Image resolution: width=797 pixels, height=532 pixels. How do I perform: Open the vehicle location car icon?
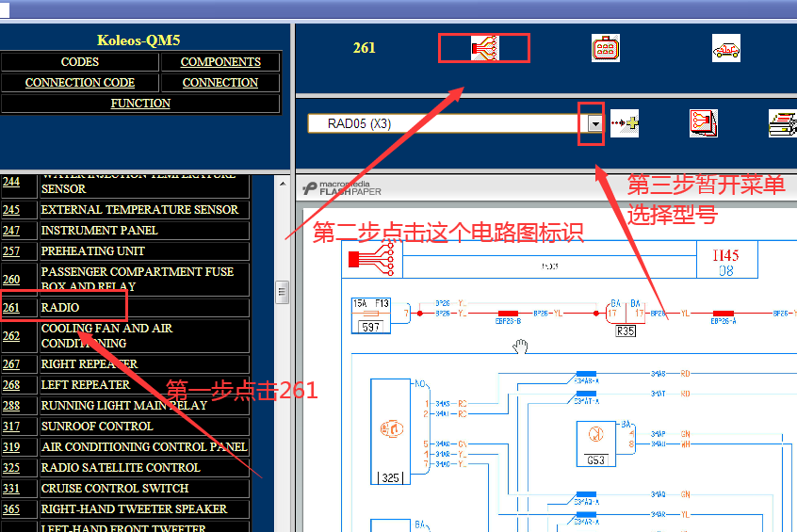pos(726,48)
